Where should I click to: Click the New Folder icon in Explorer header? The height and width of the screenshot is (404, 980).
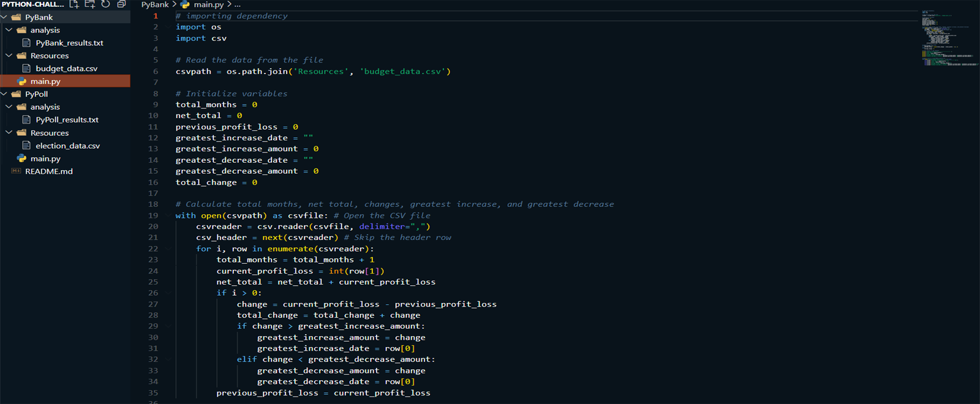pyautogui.click(x=90, y=4)
